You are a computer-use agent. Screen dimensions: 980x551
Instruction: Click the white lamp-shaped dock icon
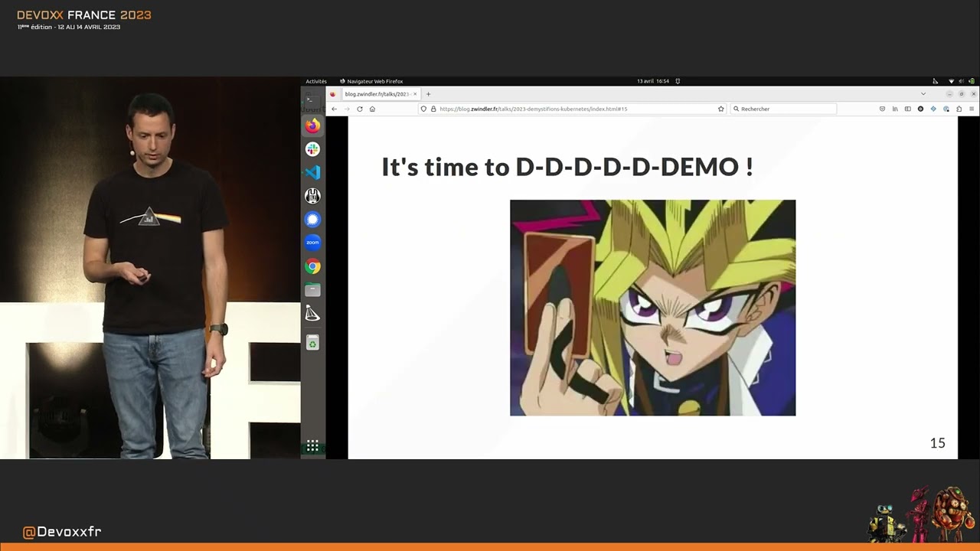click(x=312, y=314)
